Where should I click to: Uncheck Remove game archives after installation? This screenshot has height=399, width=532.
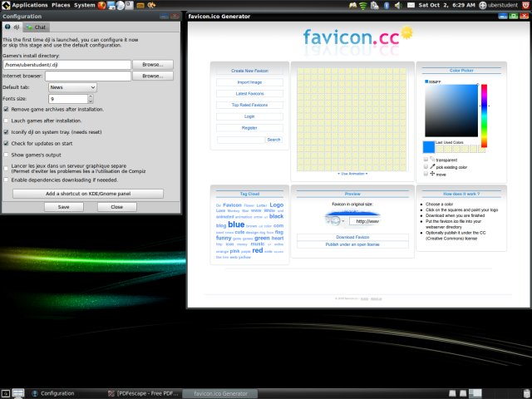click(x=7, y=109)
